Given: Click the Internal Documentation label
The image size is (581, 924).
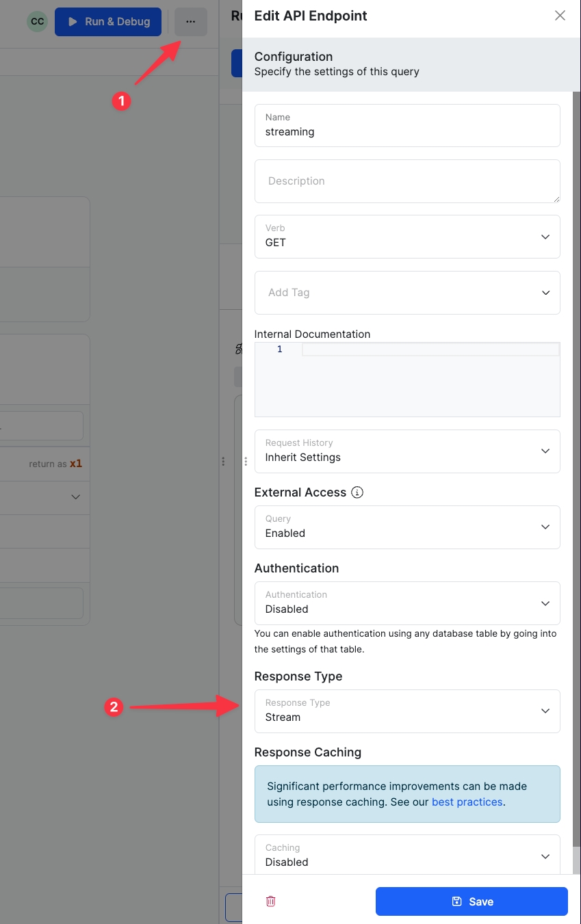Looking at the screenshot, I should 312,334.
